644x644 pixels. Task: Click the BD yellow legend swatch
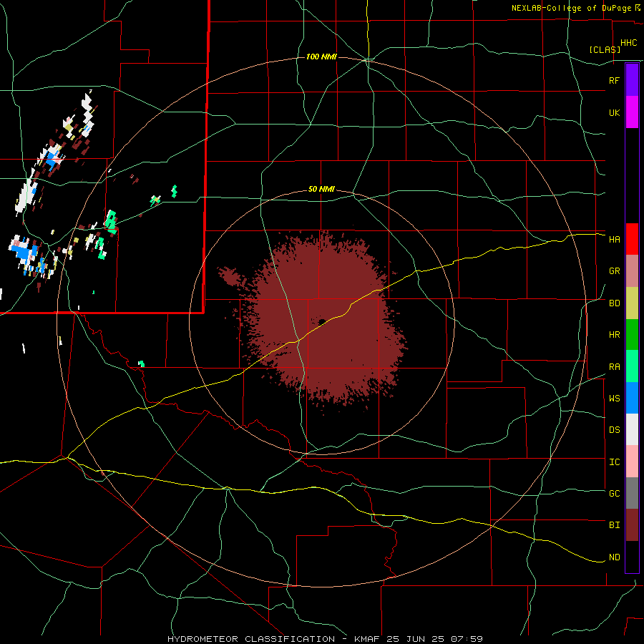click(632, 303)
